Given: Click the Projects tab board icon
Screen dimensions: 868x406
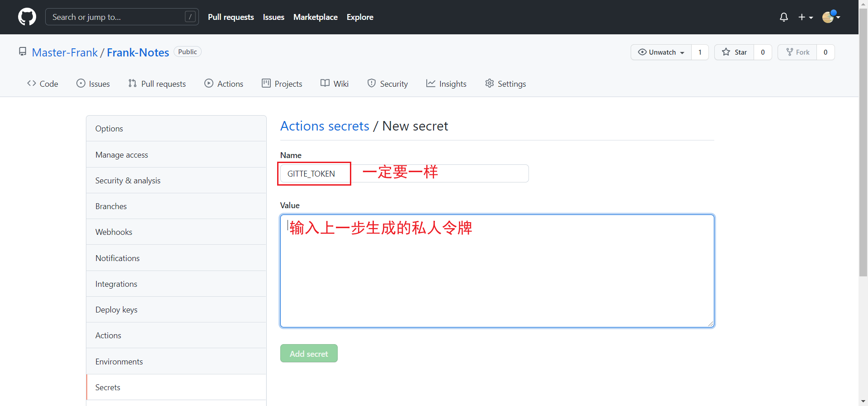Looking at the screenshot, I should [x=266, y=83].
